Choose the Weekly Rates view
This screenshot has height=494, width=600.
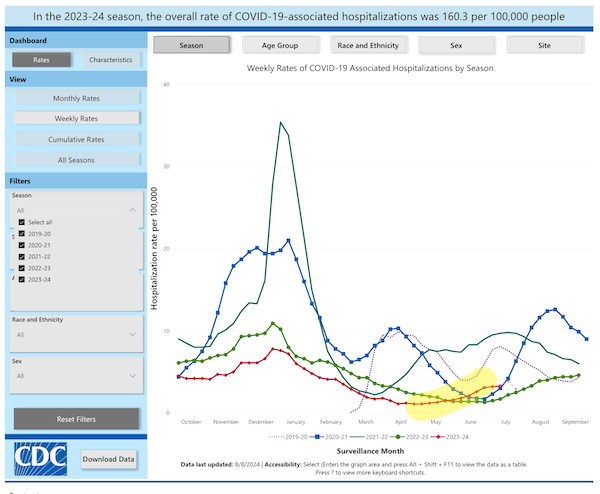click(x=77, y=118)
